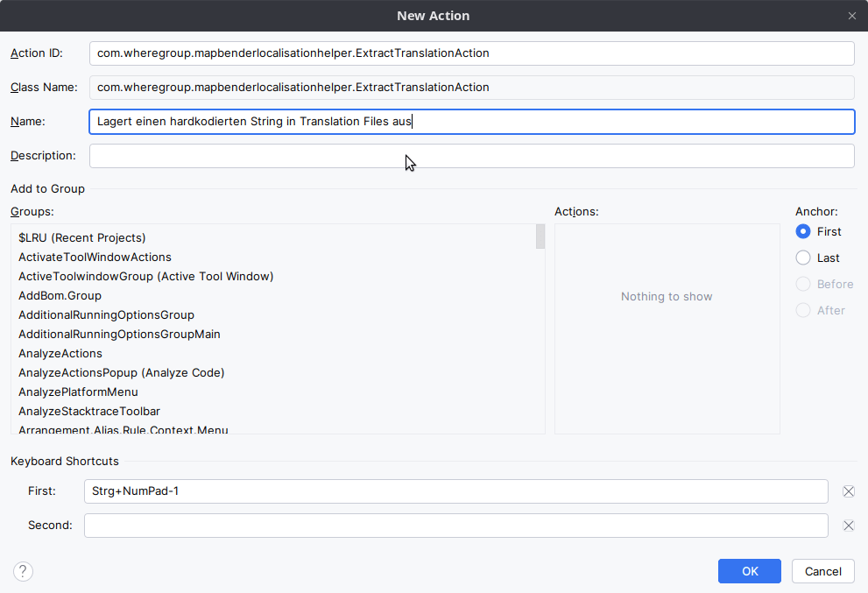
Task: Click the Second keyboard shortcut field
Action: pos(455,526)
